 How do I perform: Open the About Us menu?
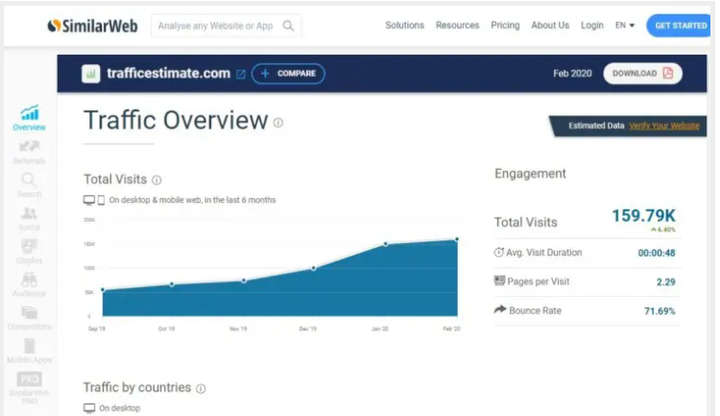[x=550, y=25]
